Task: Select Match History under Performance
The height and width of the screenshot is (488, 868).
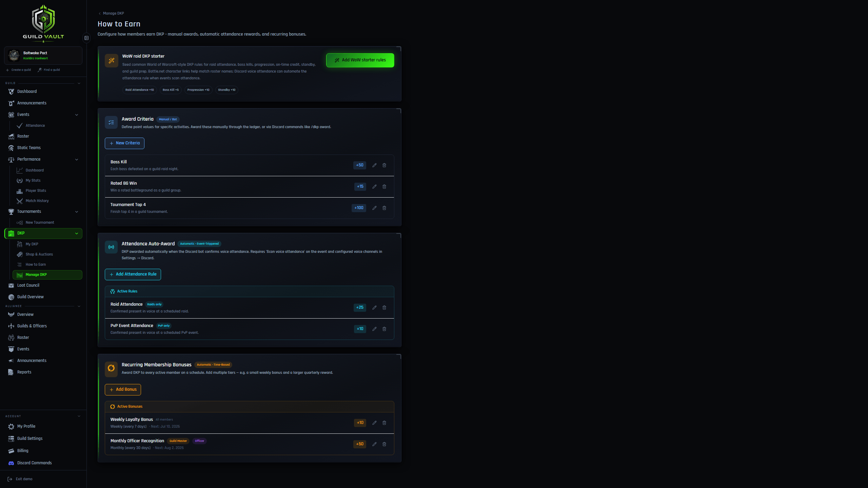Action: 47,201
